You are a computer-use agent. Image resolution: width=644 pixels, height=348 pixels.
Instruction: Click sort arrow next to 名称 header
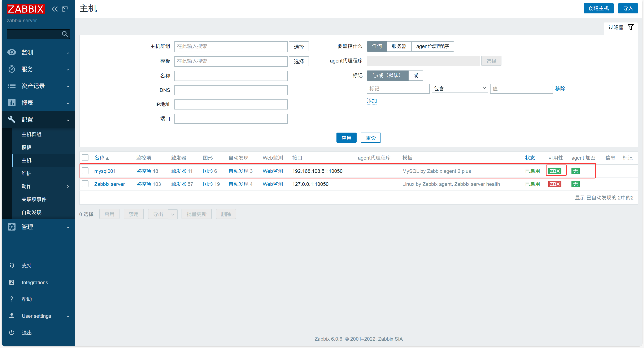coord(107,158)
